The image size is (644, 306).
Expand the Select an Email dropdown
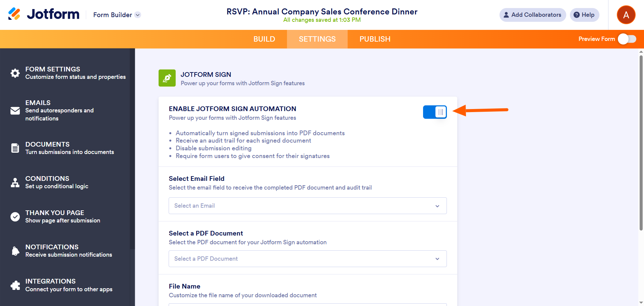pyautogui.click(x=307, y=206)
